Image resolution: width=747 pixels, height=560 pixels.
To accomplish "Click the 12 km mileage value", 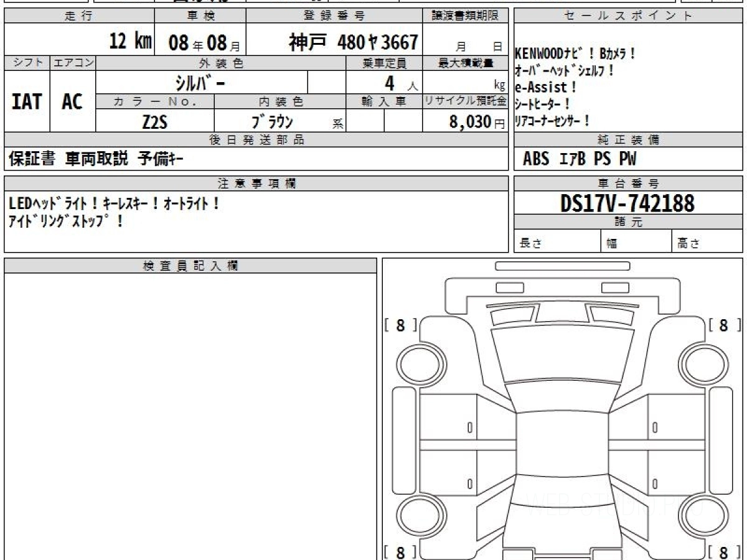I will pos(130,42).
